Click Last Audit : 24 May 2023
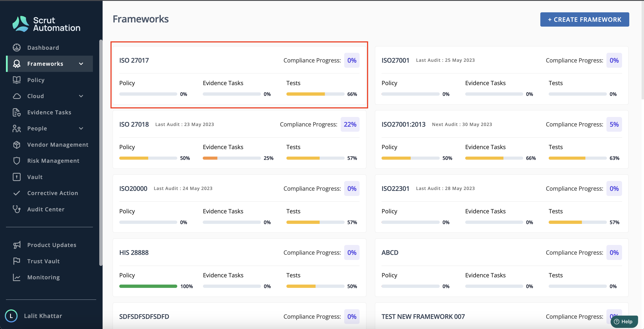Viewport: 644px width, 329px height. coord(183,188)
